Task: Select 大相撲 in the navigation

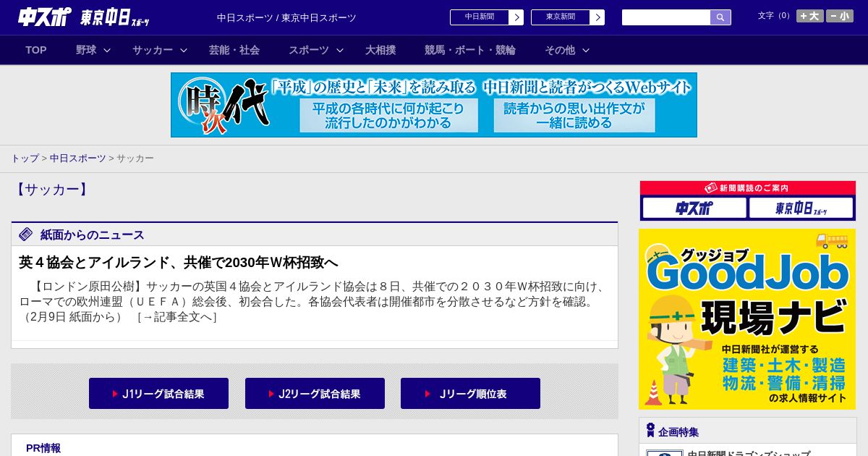Action: pos(380,50)
